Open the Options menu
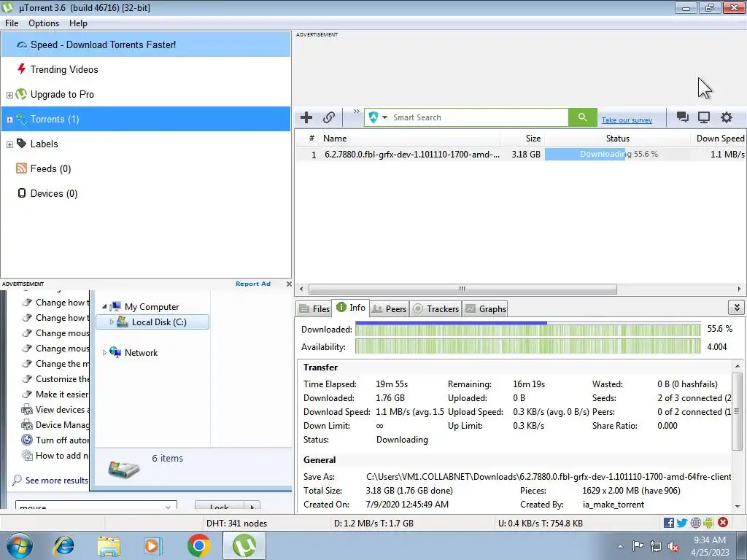 click(x=44, y=23)
